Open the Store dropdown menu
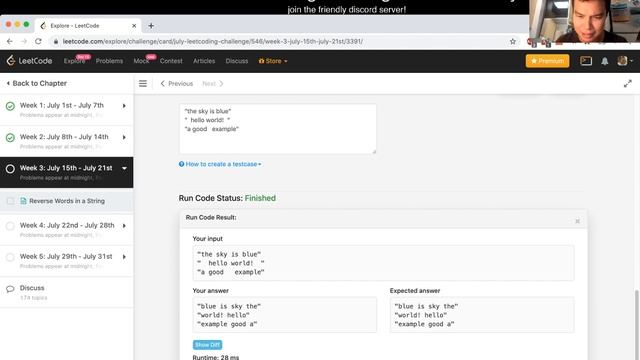This screenshot has height=360, width=640. point(273,61)
